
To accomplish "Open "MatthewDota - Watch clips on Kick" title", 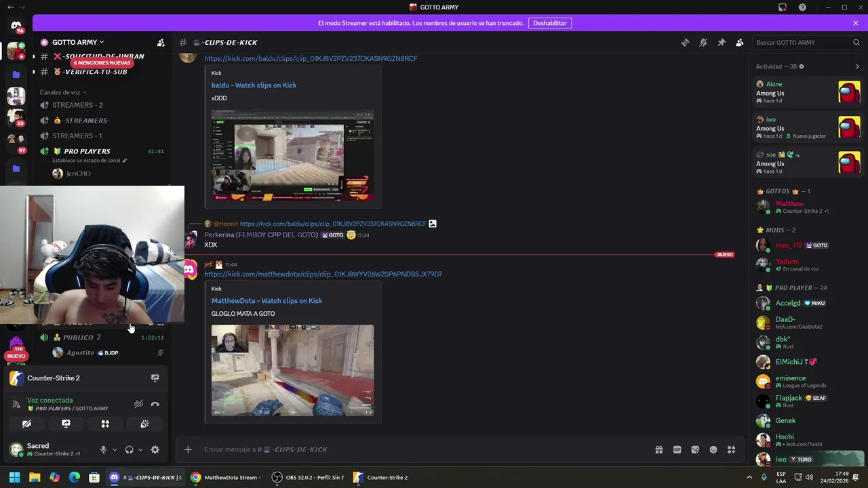I will click(267, 301).
